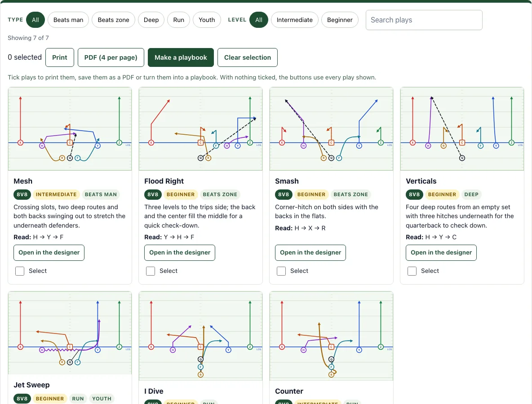The image size is (532, 404).
Task: Select the All chip in Level filters
Action: [258, 20]
